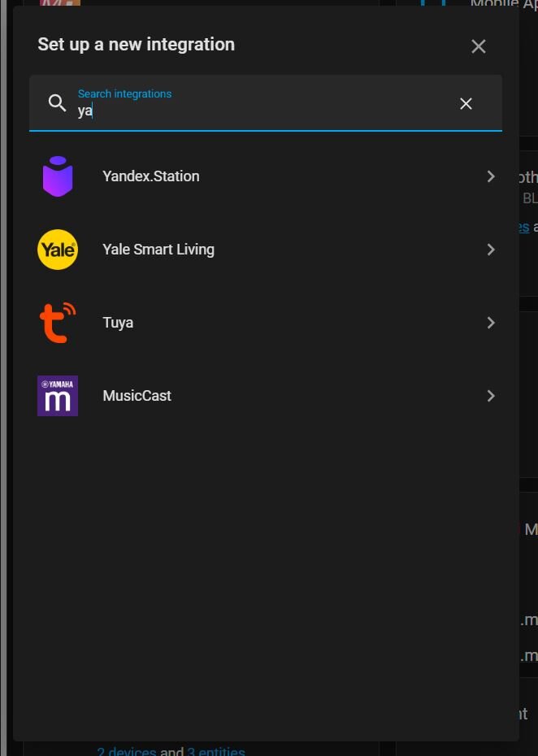Image resolution: width=538 pixels, height=756 pixels.
Task: Click the yellow Yale logo icon
Action: coord(58,250)
